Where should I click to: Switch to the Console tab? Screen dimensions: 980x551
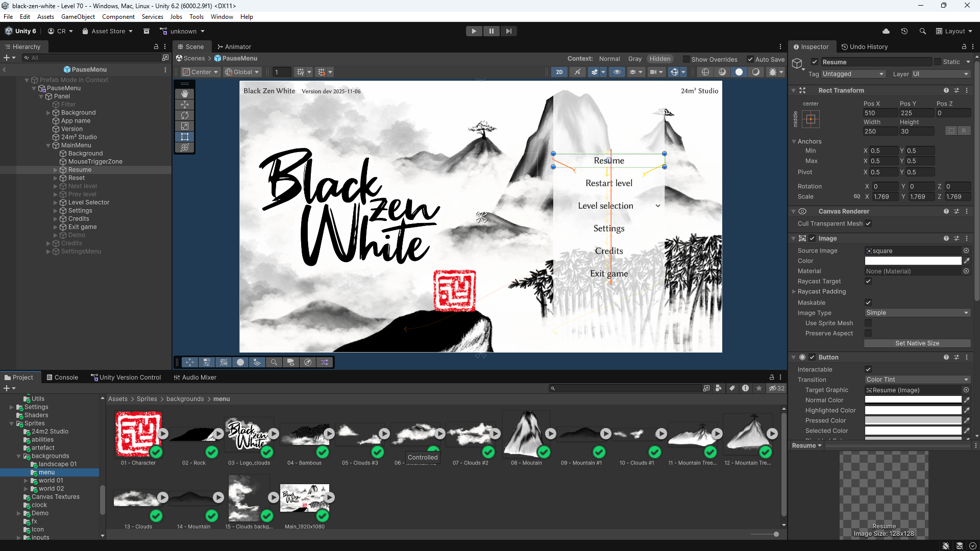[x=62, y=378]
